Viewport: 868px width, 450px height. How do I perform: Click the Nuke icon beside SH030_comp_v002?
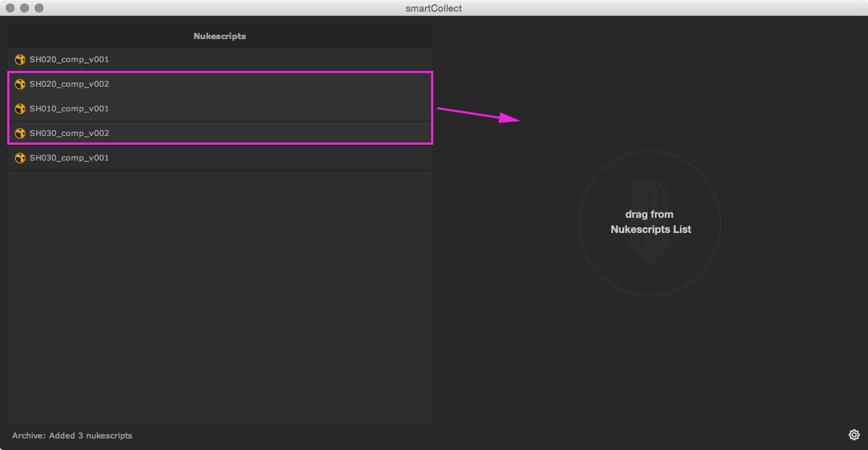click(20, 133)
